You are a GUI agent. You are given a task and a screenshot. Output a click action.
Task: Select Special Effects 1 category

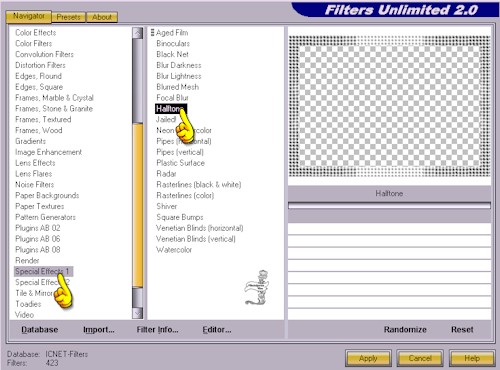(43, 271)
